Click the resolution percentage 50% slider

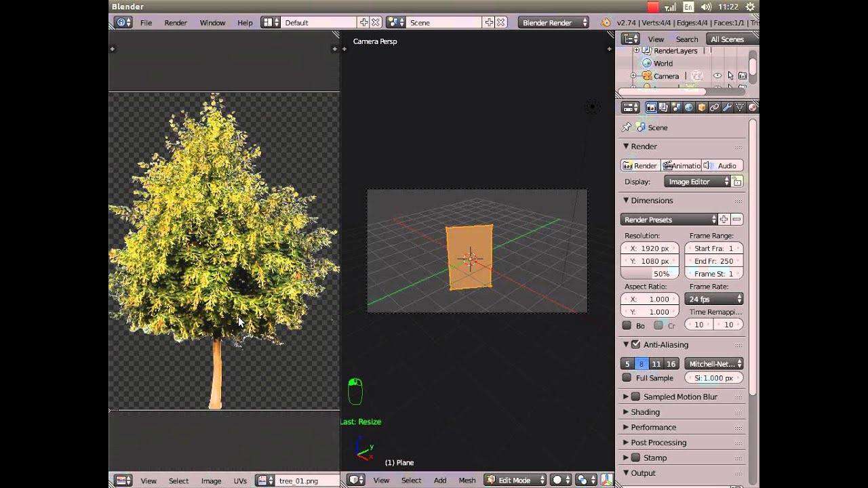click(x=650, y=274)
